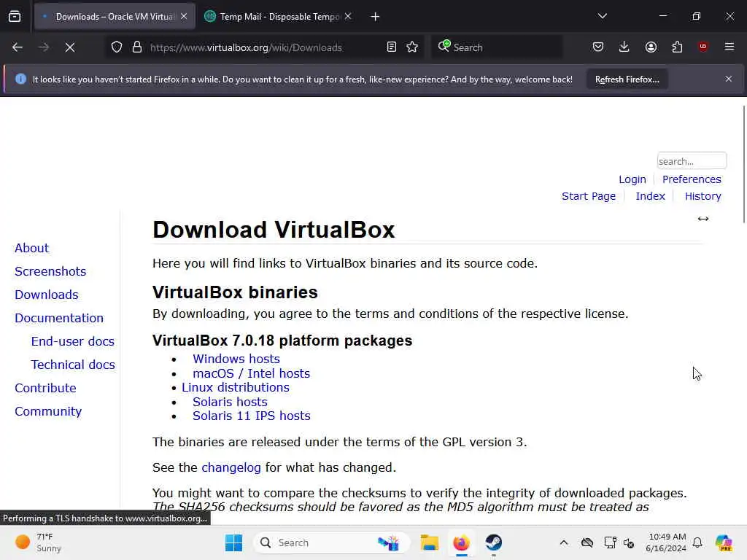
Task: Open the weather widget showing 71°F
Action: [x=38, y=542]
